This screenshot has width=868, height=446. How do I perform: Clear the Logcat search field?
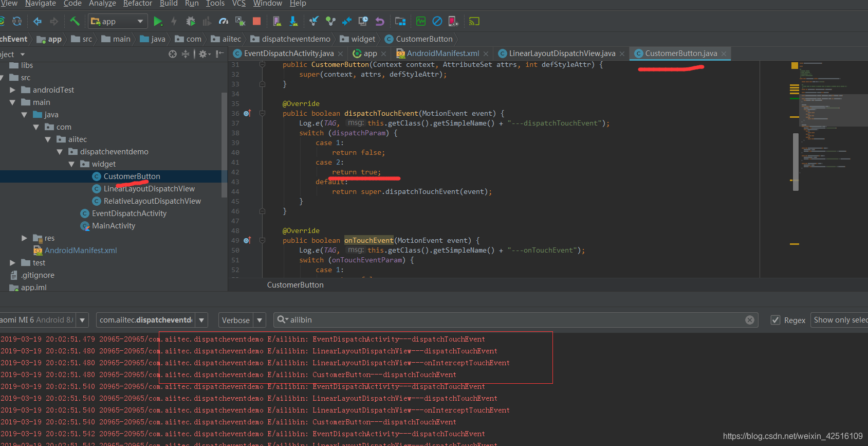(x=750, y=320)
